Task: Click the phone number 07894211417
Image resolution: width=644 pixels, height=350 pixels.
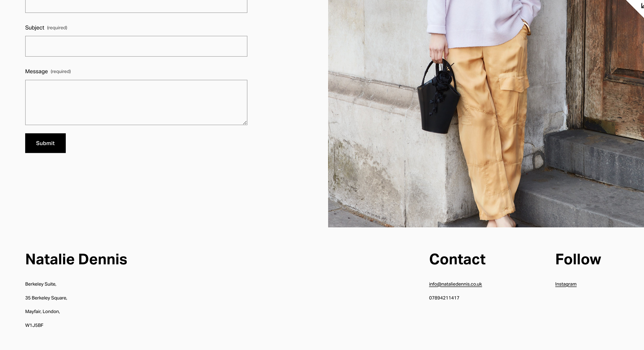Action: click(x=444, y=298)
